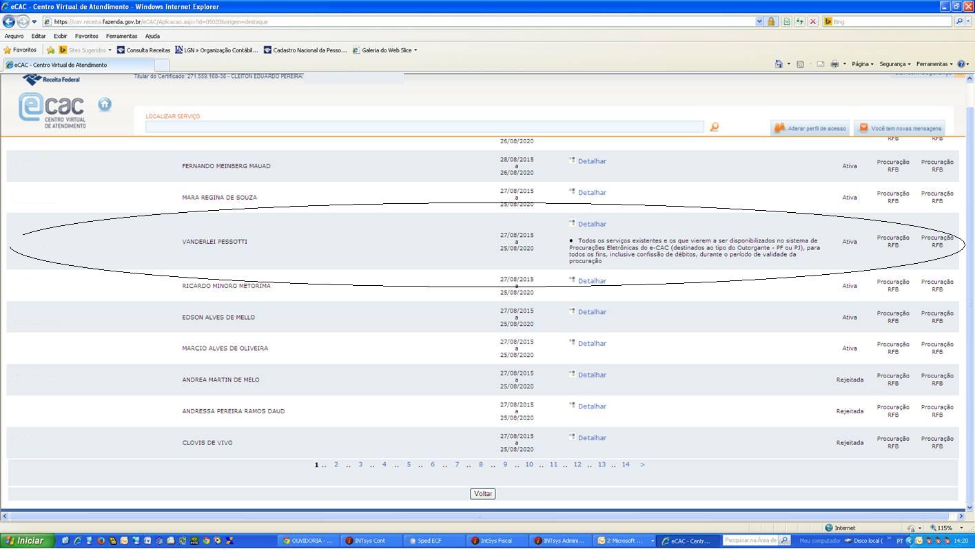The width and height of the screenshot is (975, 560).
Task: Click the IE refresh page icon
Action: 799,21
